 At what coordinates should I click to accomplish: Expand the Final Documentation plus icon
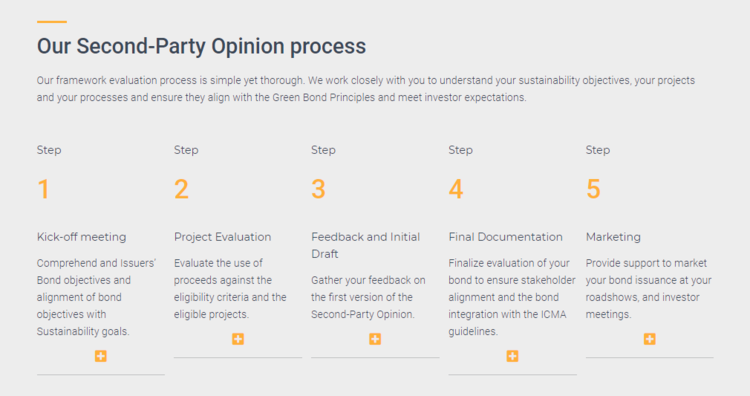pyautogui.click(x=512, y=356)
